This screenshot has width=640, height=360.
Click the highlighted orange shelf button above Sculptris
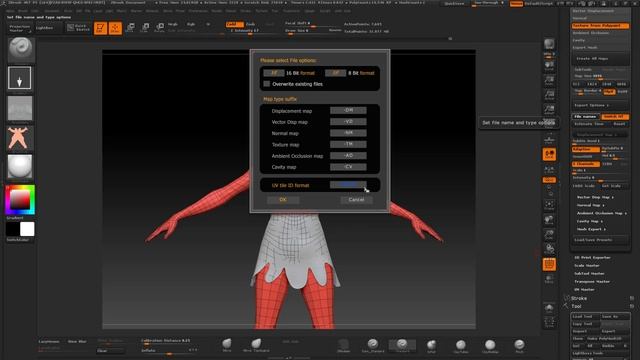pyautogui.click(x=549, y=154)
